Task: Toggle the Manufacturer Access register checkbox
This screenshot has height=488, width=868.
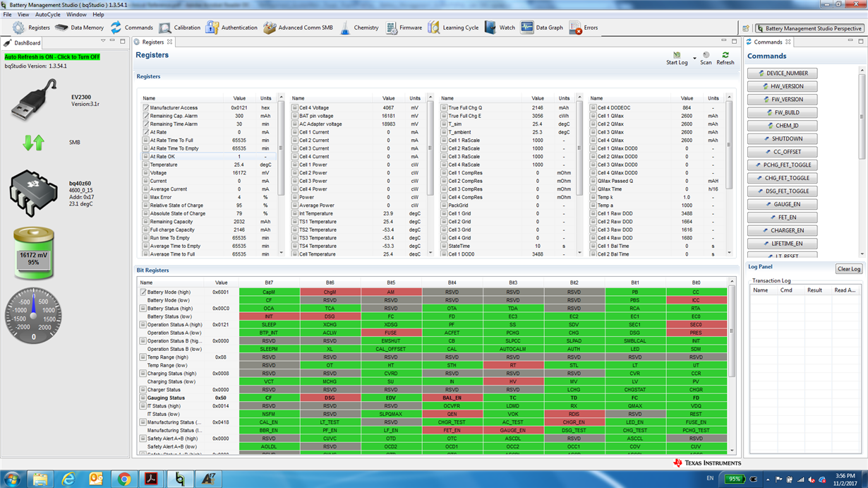Action: (x=145, y=108)
